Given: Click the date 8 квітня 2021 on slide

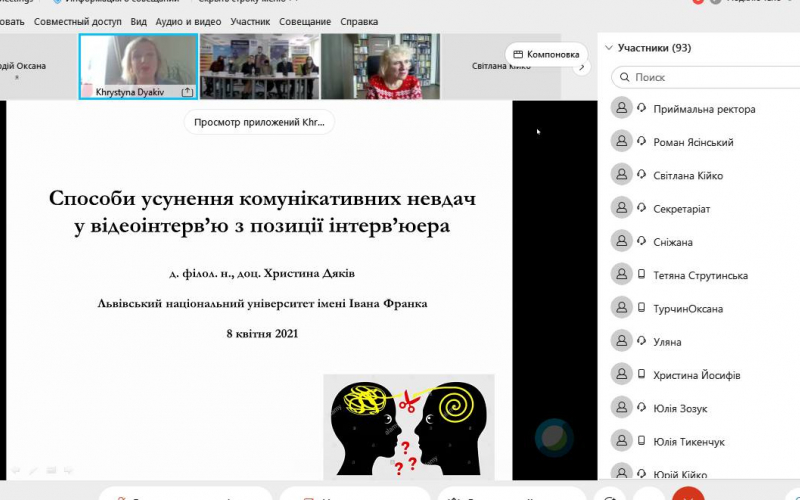Looking at the screenshot, I should [262, 334].
